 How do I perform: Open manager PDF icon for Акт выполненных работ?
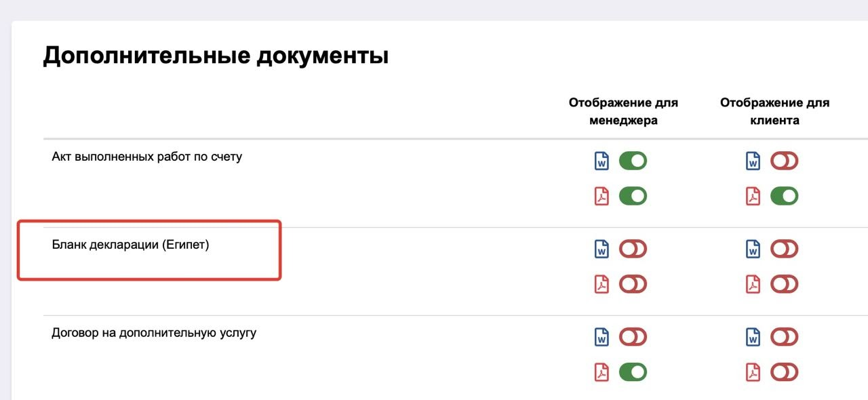pos(601,197)
